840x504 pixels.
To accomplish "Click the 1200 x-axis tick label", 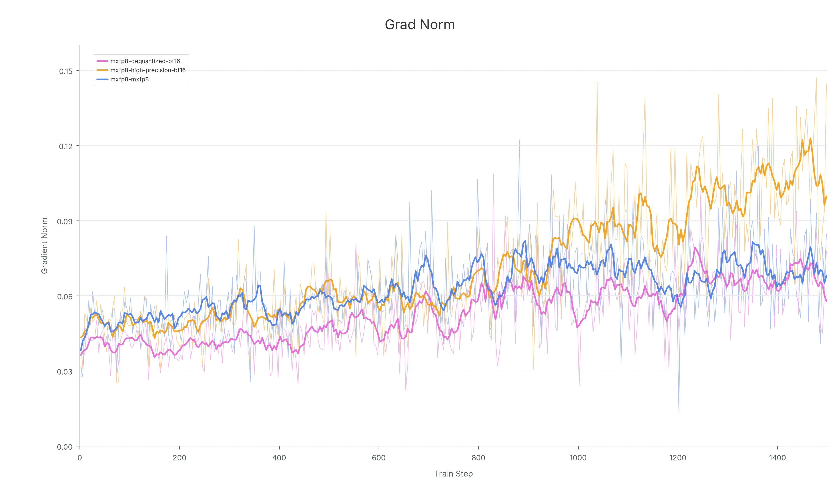I will click(678, 458).
